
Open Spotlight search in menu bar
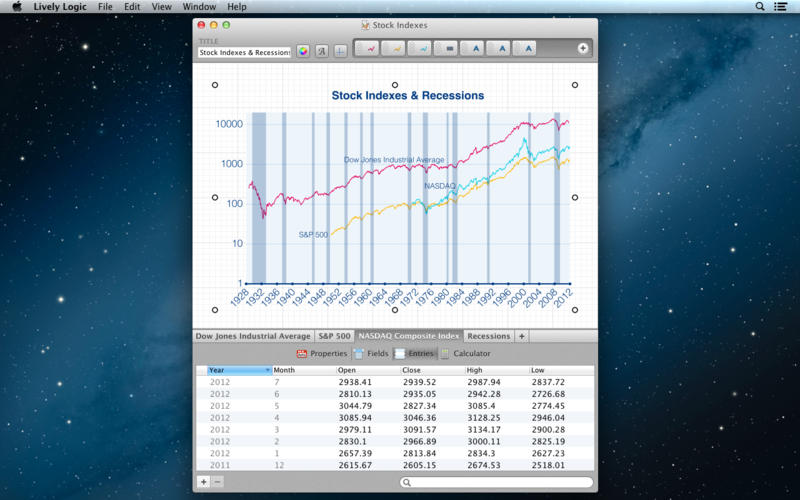760,6
